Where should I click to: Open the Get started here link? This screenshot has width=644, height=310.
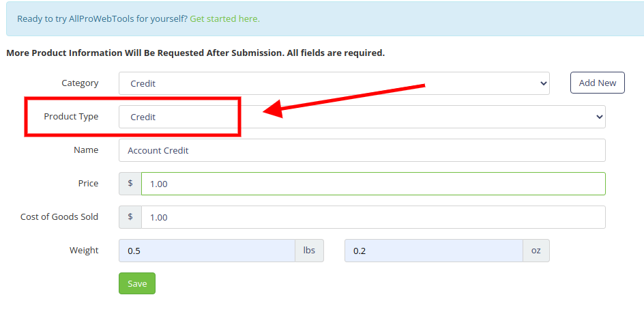(224, 19)
